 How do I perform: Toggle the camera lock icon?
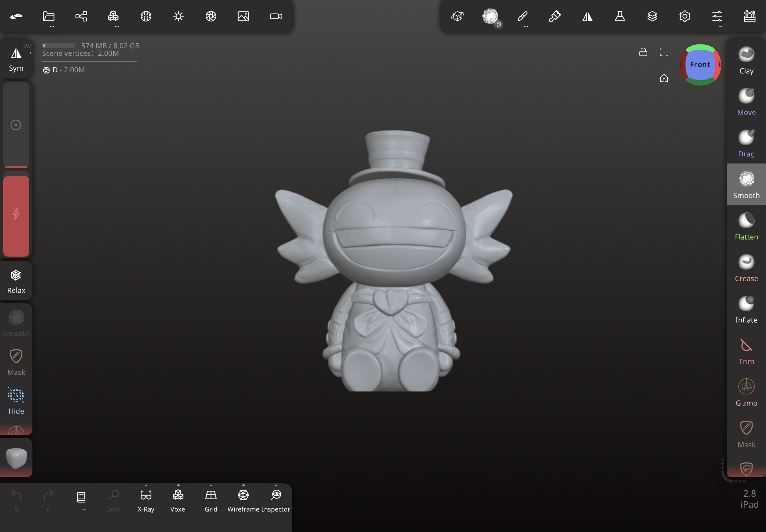[643, 52]
